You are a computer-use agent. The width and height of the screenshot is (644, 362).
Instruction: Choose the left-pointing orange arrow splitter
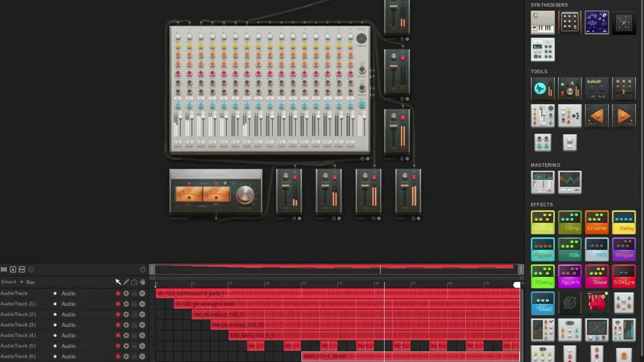(x=597, y=116)
